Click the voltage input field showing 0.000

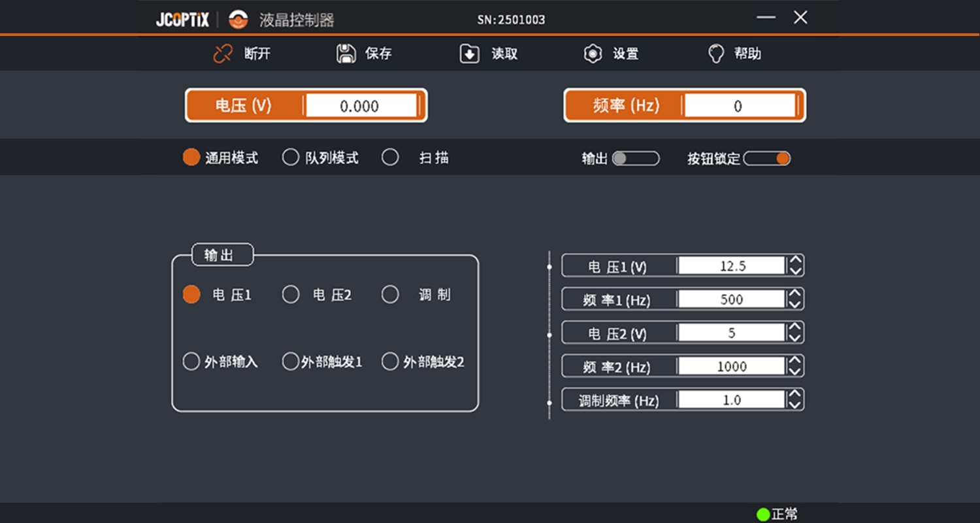363,105
